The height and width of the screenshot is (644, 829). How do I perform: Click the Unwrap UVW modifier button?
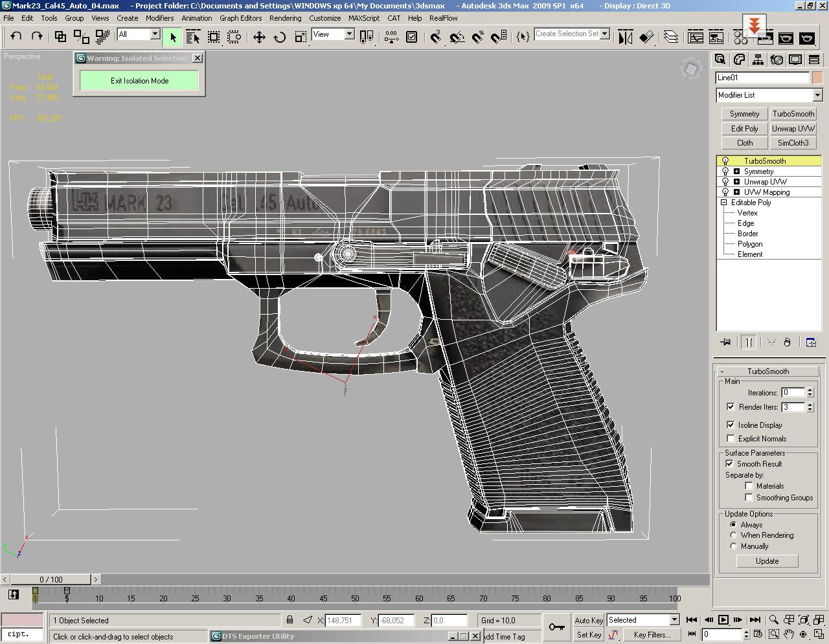tap(793, 129)
